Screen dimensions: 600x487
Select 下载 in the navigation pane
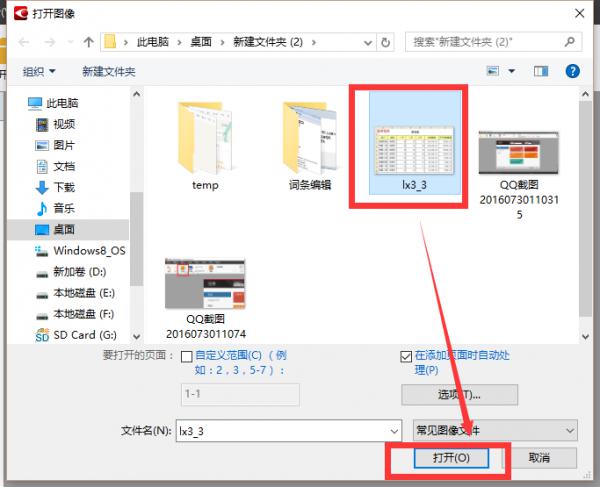point(64,187)
